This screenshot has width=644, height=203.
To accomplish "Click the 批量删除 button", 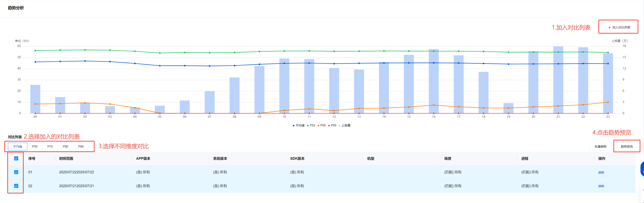I will (x=600, y=146).
